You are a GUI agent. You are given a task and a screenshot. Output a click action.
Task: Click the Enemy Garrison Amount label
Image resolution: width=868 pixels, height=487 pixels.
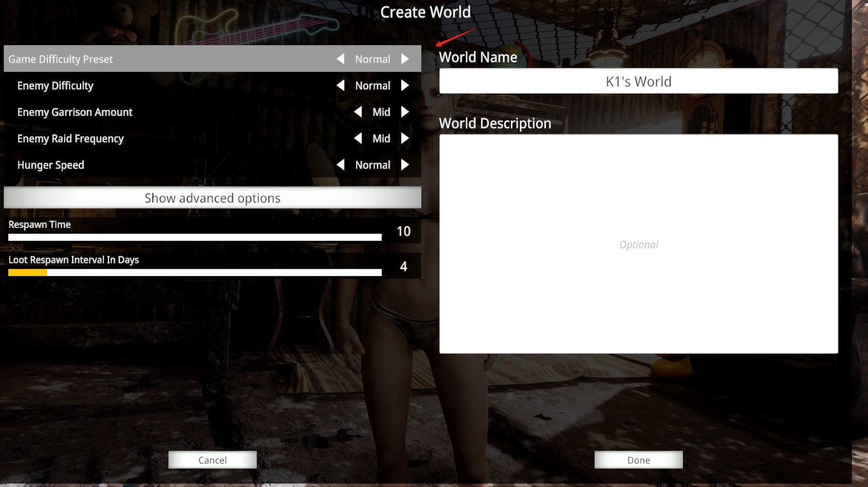(75, 112)
